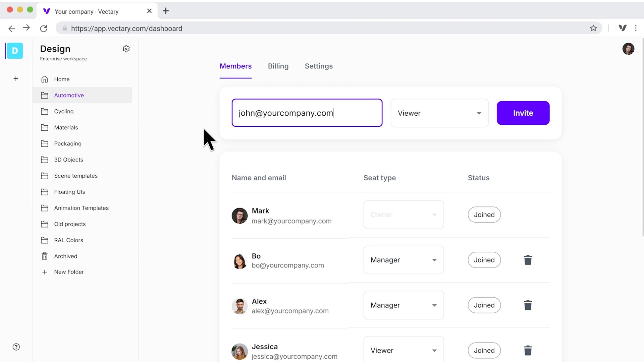
Task: Open the help question mark icon
Action: [x=16, y=347]
